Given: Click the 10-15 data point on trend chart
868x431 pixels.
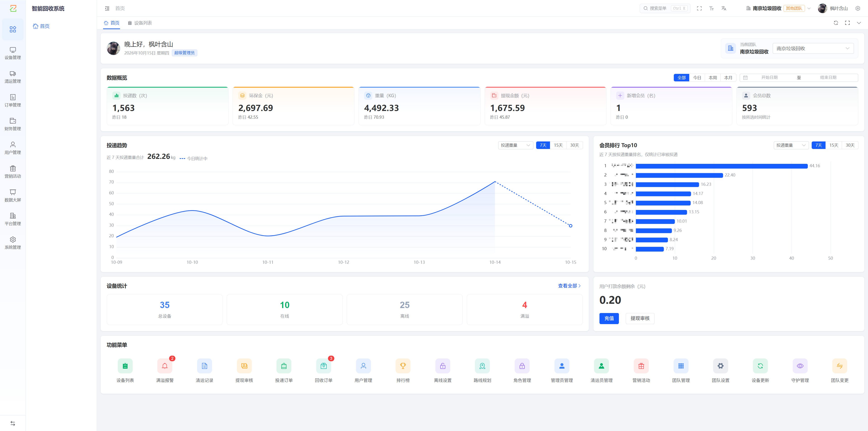Looking at the screenshot, I should pyautogui.click(x=571, y=226).
